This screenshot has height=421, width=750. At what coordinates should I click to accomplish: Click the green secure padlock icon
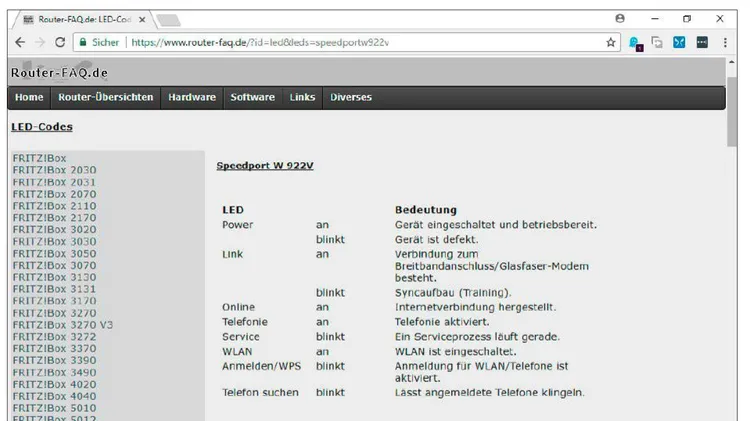83,42
